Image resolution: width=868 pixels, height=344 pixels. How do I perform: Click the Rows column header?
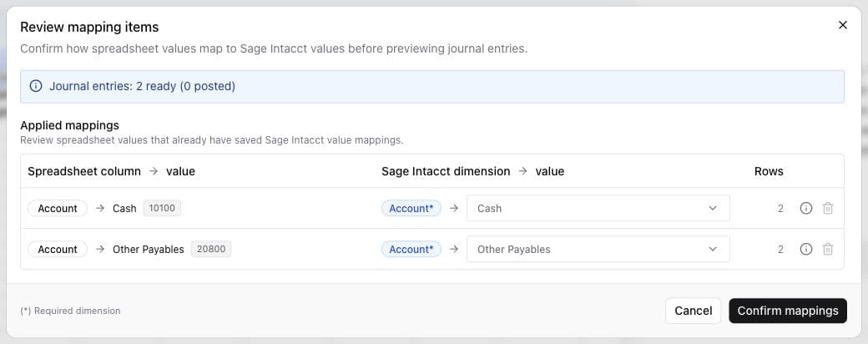pos(769,171)
